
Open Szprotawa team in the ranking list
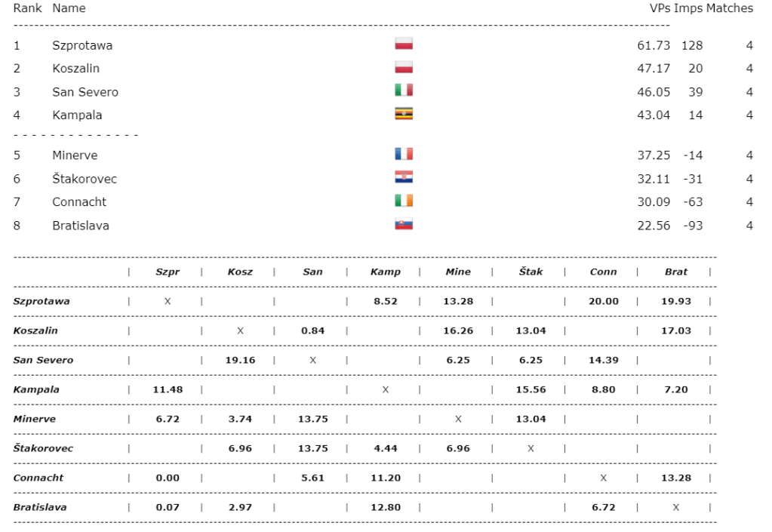(82, 45)
